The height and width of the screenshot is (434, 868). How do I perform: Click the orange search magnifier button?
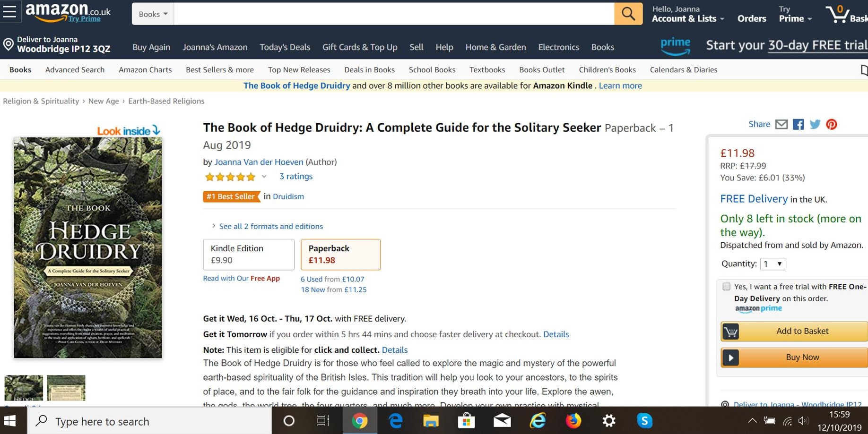pyautogui.click(x=628, y=14)
